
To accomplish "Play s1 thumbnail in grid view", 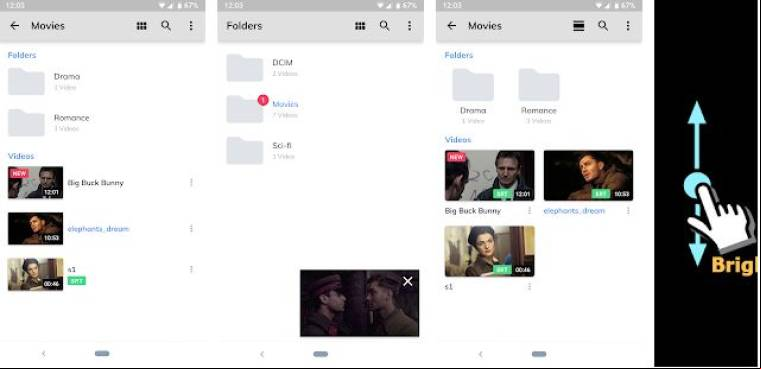I will click(490, 251).
